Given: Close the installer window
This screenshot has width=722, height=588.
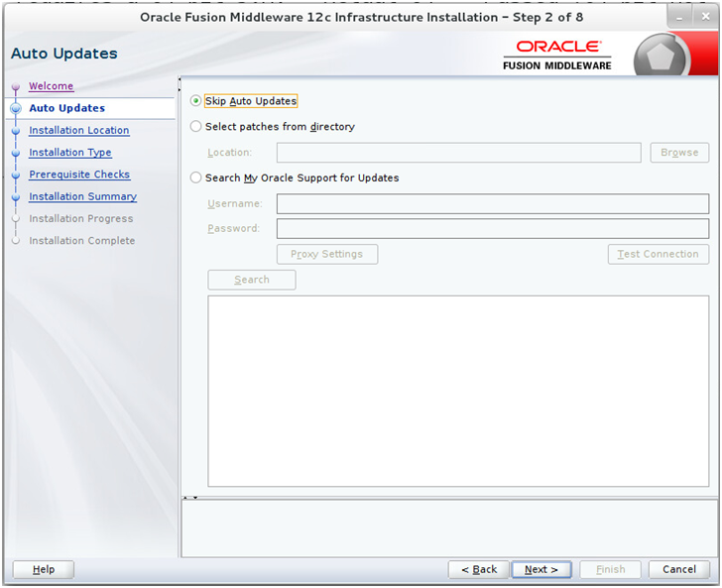Looking at the screenshot, I should 705,17.
